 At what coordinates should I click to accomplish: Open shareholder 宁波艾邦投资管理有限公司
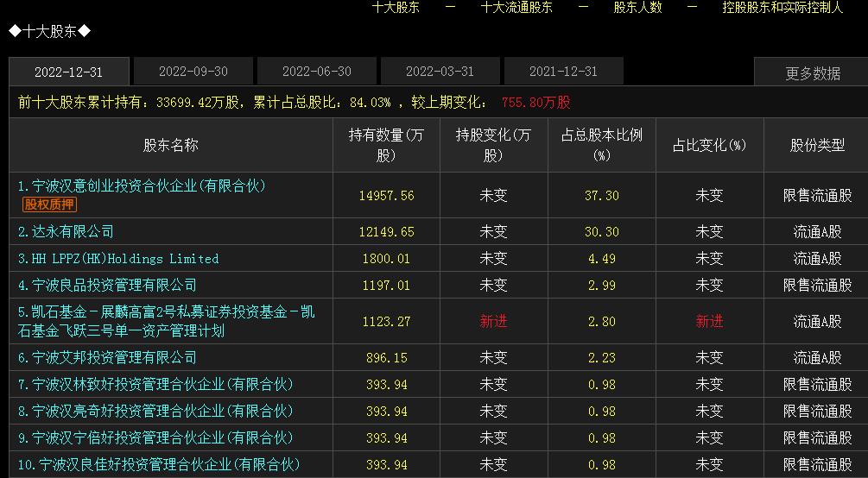click(x=107, y=358)
